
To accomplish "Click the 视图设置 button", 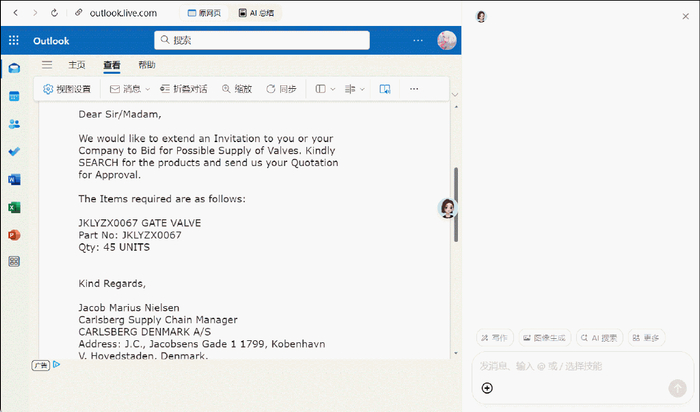I will tap(67, 89).
